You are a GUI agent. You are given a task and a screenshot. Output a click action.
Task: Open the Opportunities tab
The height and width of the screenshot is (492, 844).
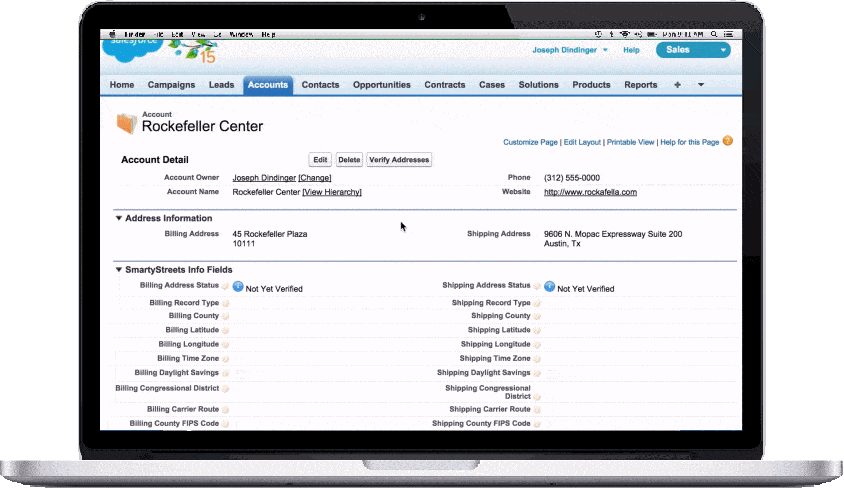coord(382,85)
